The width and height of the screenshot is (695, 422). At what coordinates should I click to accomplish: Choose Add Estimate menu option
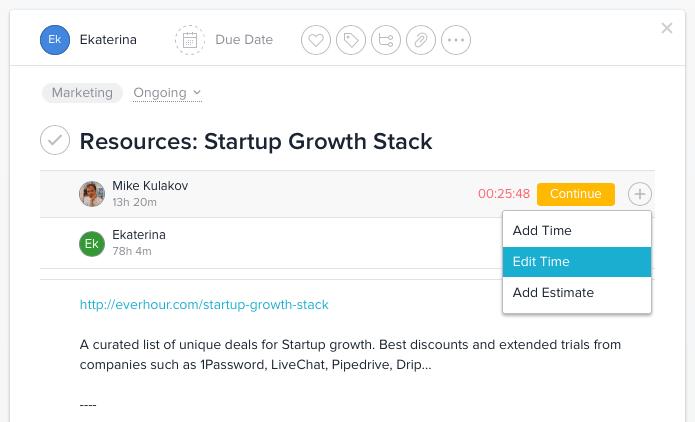coord(553,293)
